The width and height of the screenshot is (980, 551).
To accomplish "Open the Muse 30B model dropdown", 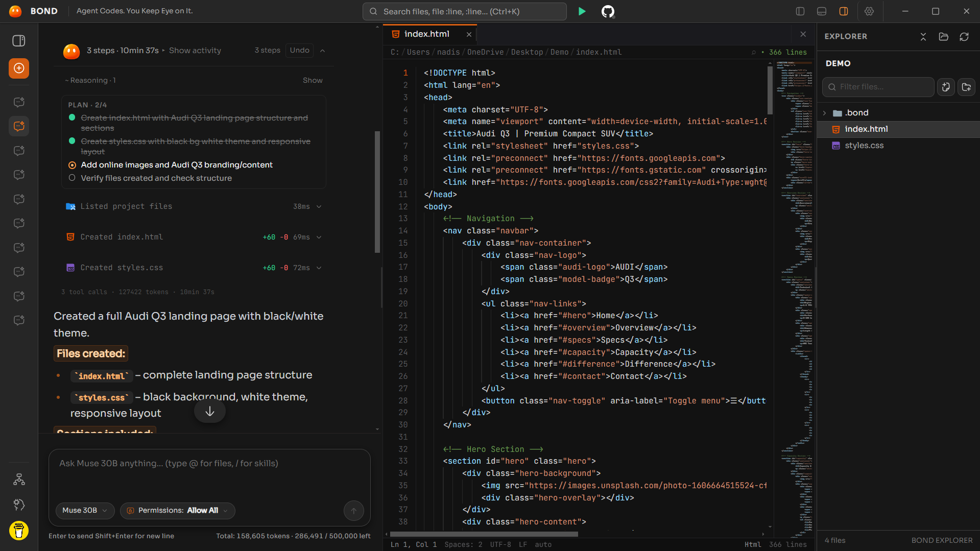I will (85, 511).
